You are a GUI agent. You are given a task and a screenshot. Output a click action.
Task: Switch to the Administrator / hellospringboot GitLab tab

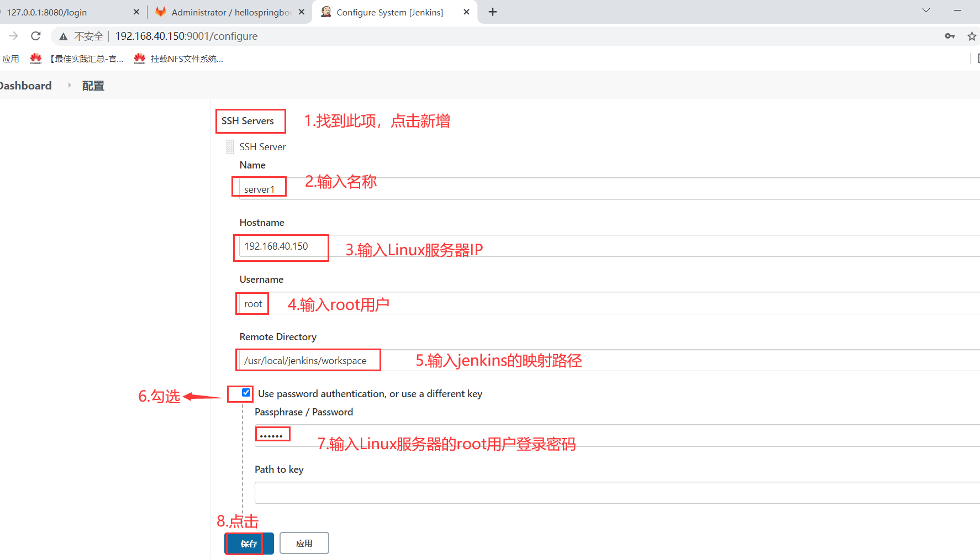click(231, 12)
